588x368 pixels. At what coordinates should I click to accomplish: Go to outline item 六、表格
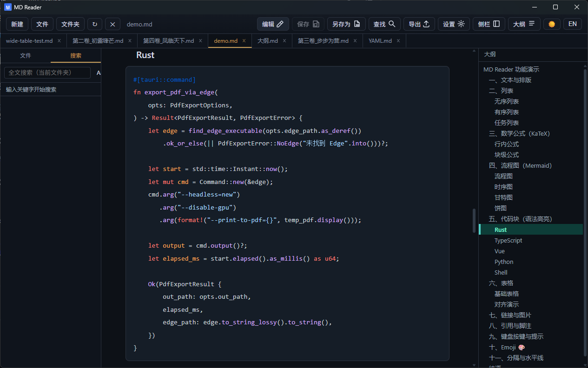[501, 283]
